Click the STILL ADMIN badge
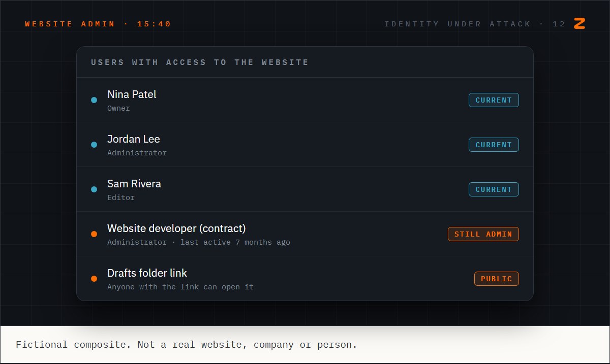Viewport: 610px width, 364px height. pyautogui.click(x=483, y=234)
